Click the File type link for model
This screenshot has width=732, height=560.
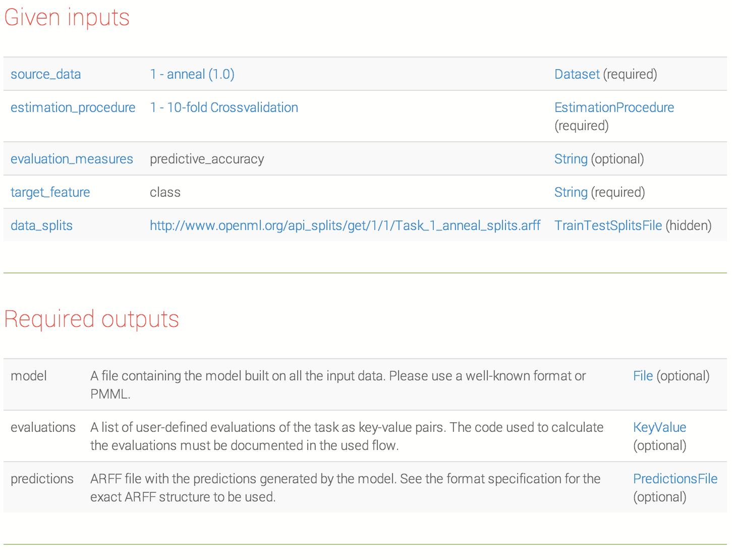click(643, 376)
